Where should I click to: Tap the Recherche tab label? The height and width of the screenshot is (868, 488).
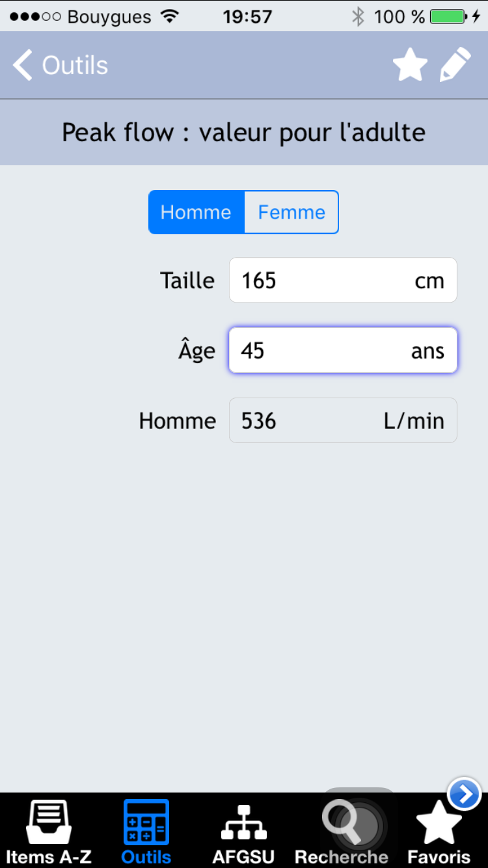pyautogui.click(x=342, y=856)
